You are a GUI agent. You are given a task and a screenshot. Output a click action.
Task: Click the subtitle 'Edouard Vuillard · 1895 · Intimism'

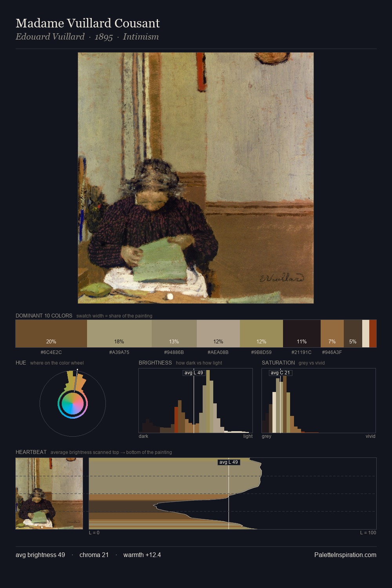pos(87,37)
